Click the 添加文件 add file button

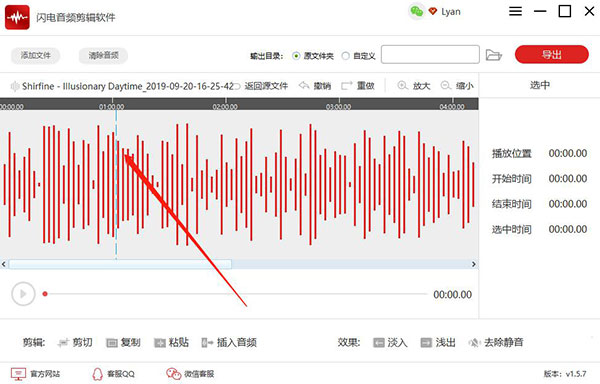tap(36, 55)
